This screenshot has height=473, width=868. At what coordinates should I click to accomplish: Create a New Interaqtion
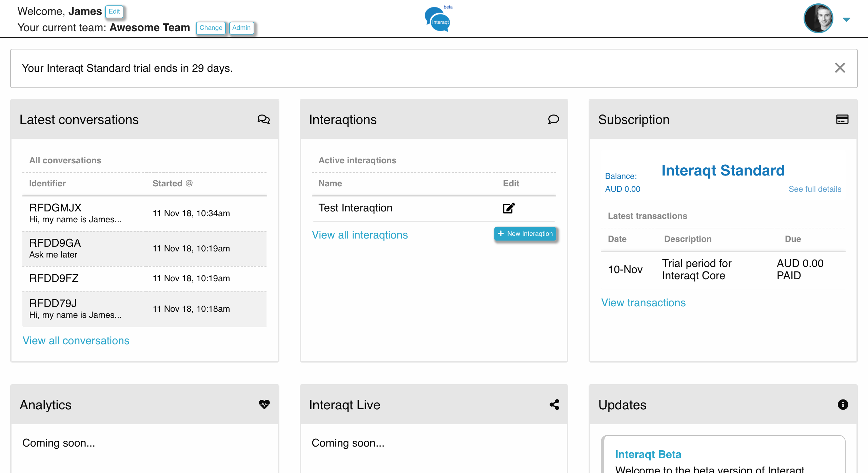(525, 234)
